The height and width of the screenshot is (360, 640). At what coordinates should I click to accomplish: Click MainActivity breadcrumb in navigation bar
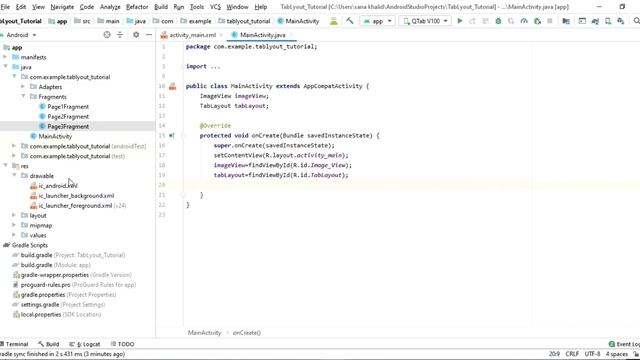[x=298, y=21]
